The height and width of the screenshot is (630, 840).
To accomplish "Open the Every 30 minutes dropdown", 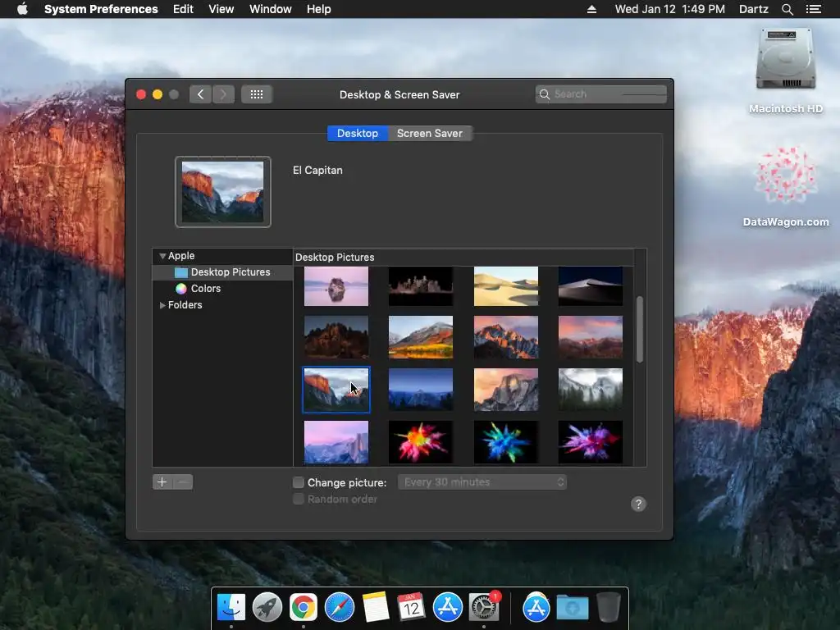I will (482, 482).
